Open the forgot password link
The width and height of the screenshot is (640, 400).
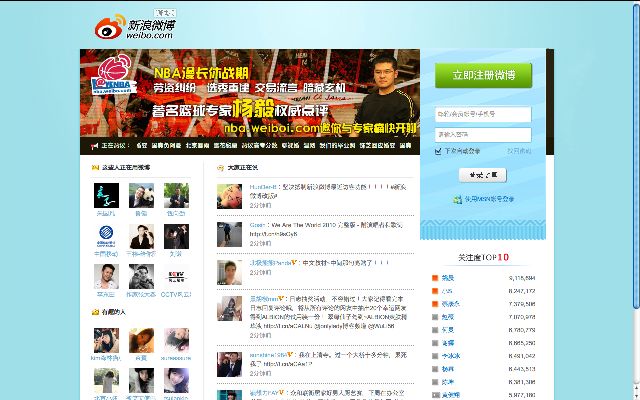(x=519, y=151)
